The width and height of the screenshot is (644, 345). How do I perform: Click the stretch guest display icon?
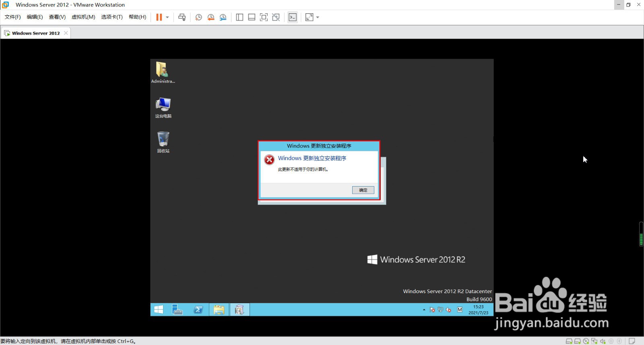[309, 17]
